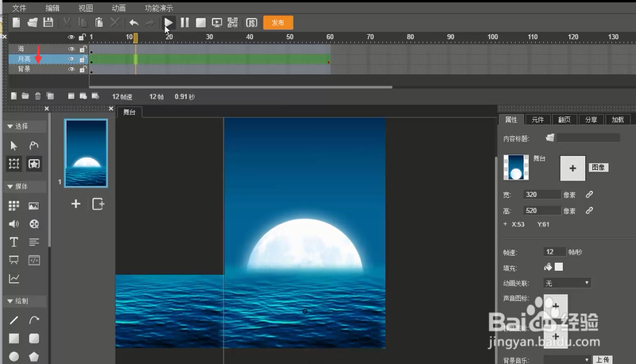Image resolution: width=636 pixels, height=364 pixels.
Task: Select the slideshow presentation tool
Action: coord(14,260)
